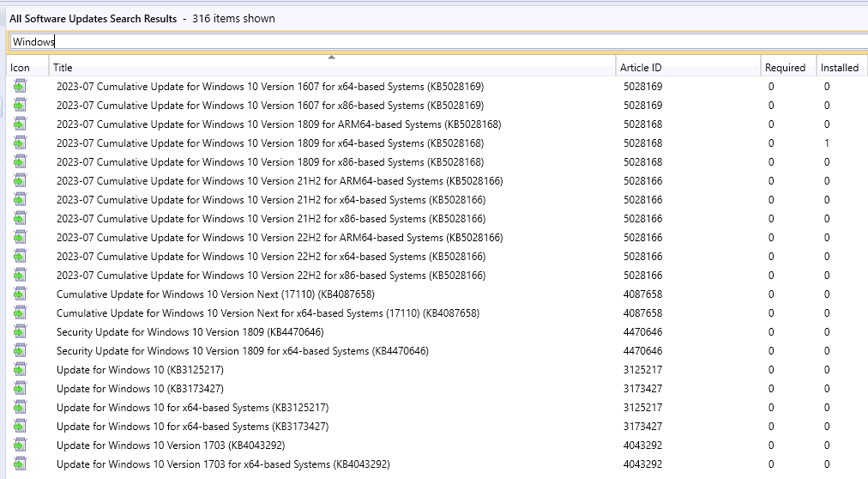Select 2023-07 Cumulative Update 22H2 ARM64 title
This screenshot has height=479, width=868.
[x=280, y=238]
